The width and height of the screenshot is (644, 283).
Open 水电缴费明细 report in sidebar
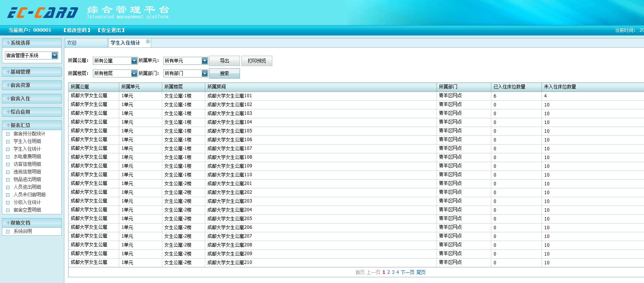click(x=27, y=157)
